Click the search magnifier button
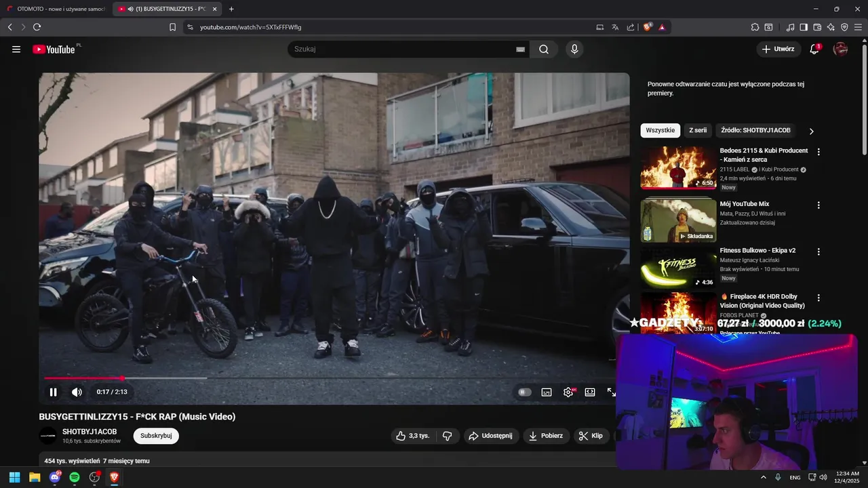Viewport: 868px width, 488px height. tap(544, 49)
